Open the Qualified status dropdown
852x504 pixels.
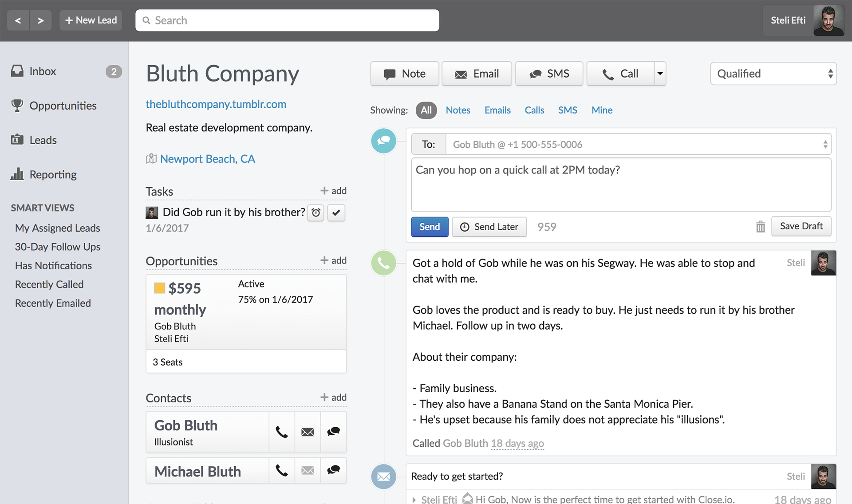(773, 74)
